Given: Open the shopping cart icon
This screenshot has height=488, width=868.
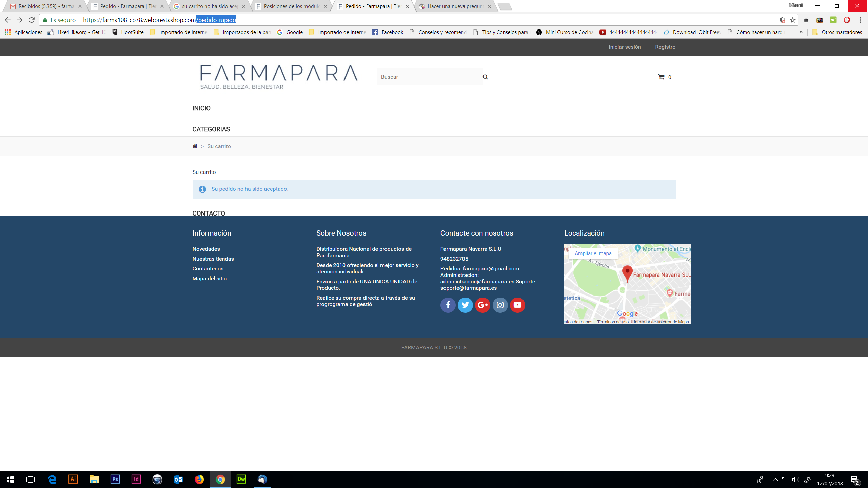Looking at the screenshot, I should tap(661, 77).
